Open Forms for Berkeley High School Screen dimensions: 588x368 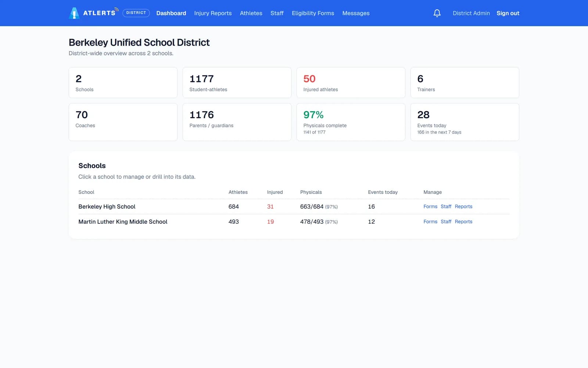tap(430, 206)
